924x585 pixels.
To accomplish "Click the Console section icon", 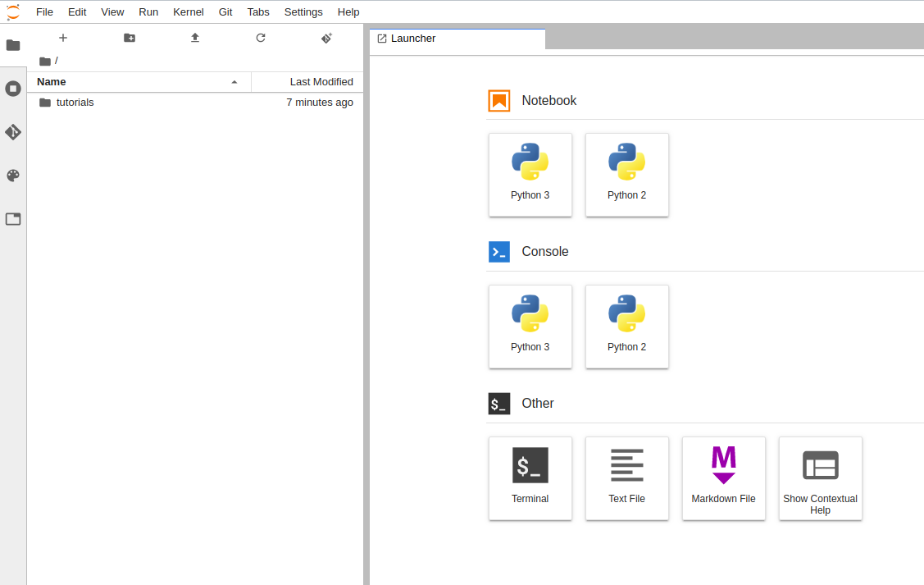I will point(499,252).
